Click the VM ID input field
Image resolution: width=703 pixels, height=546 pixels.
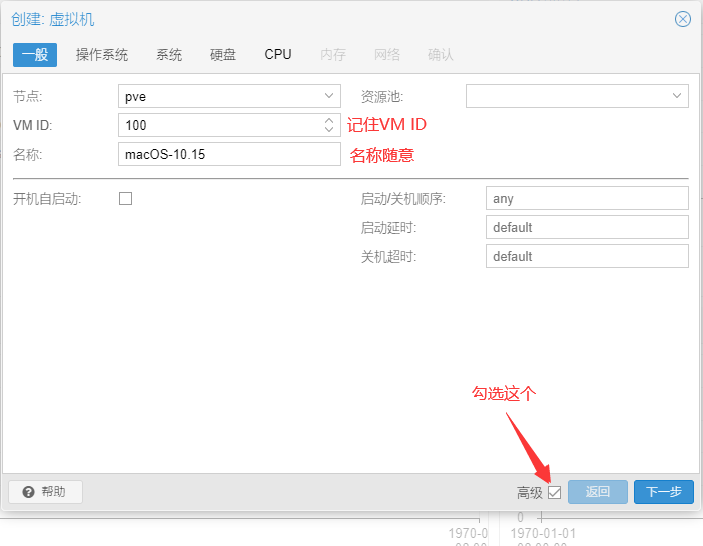[x=220, y=125]
